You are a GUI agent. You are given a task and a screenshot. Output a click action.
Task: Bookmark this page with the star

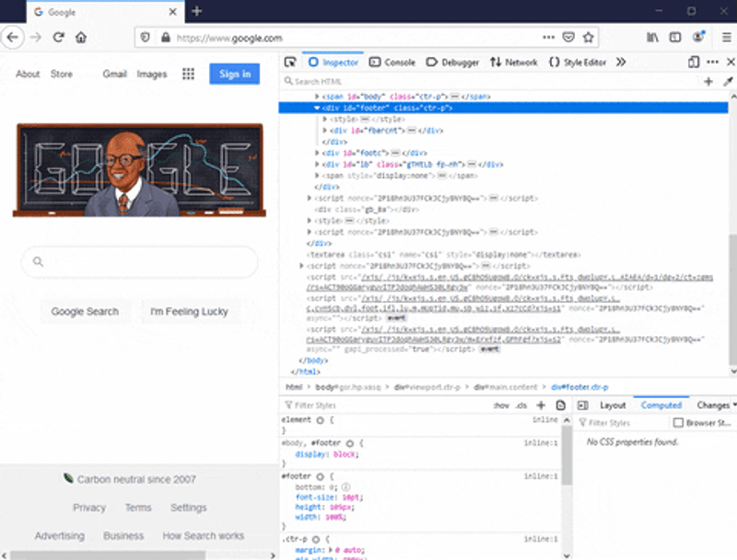[x=588, y=37]
